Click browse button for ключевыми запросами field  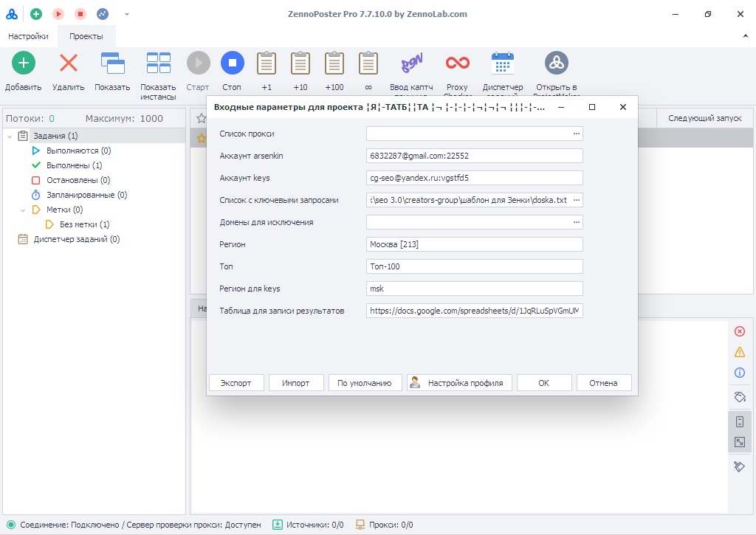[x=576, y=200]
